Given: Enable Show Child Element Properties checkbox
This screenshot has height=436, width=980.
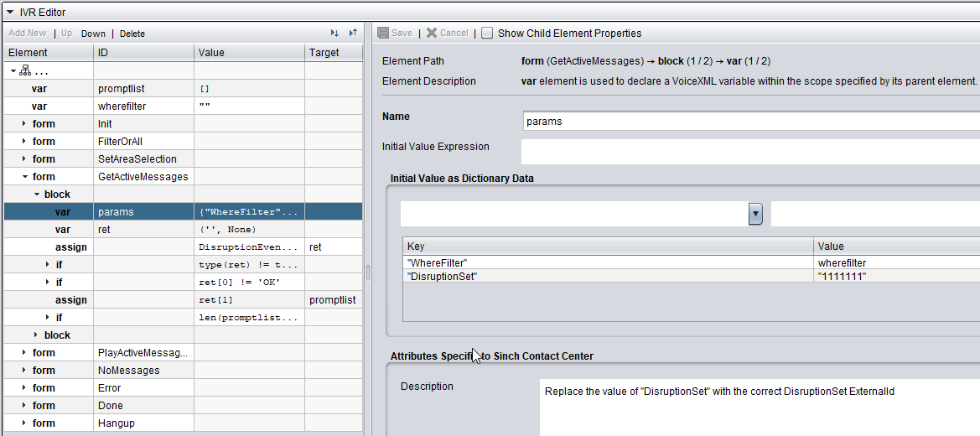Looking at the screenshot, I should pos(487,34).
